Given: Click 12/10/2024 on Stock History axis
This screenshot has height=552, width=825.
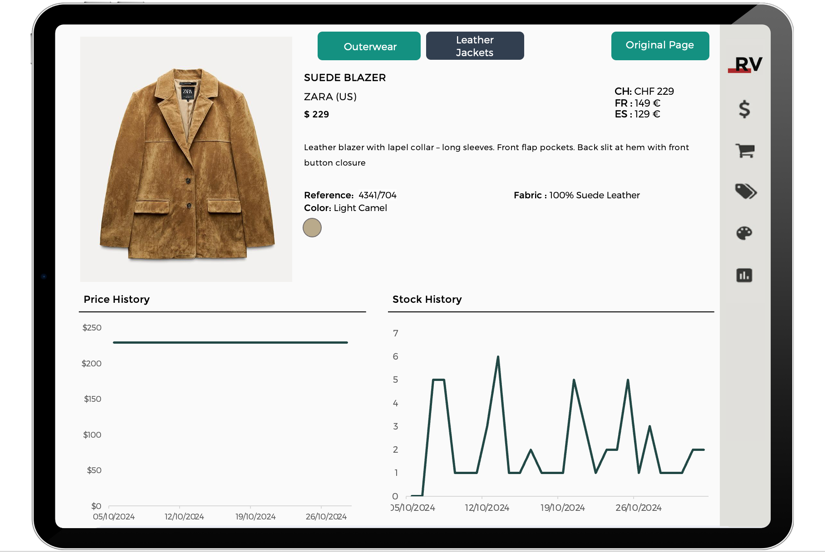Looking at the screenshot, I should [x=487, y=508].
